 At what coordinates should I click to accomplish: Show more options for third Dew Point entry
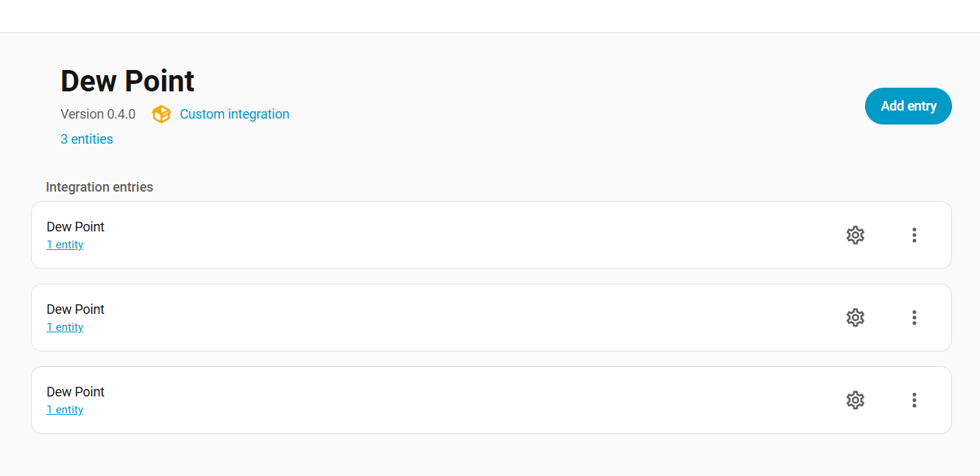pos(914,400)
